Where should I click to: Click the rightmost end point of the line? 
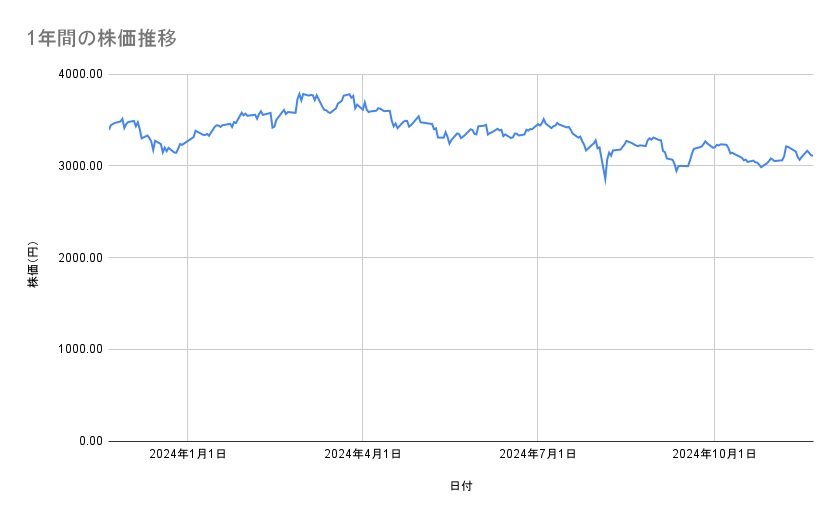[812, 156]
